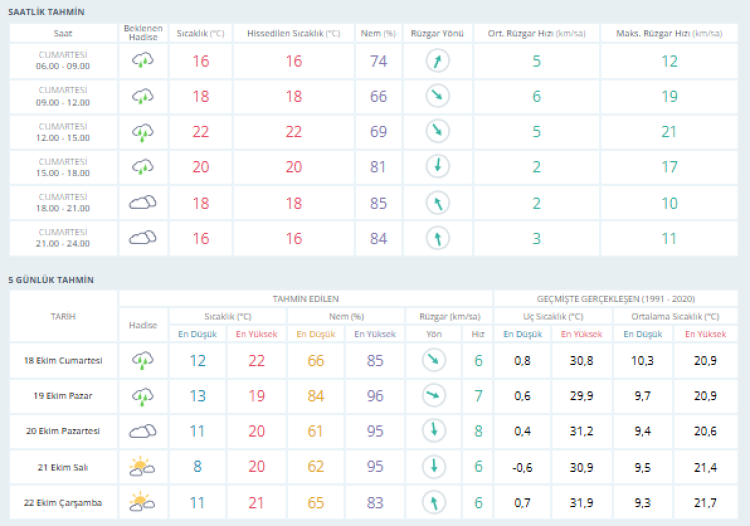The width and height of the screenshot is (750, 526).
Task: Click the rain icon for 06.00 - 09.00
Action: pos(143,62)
